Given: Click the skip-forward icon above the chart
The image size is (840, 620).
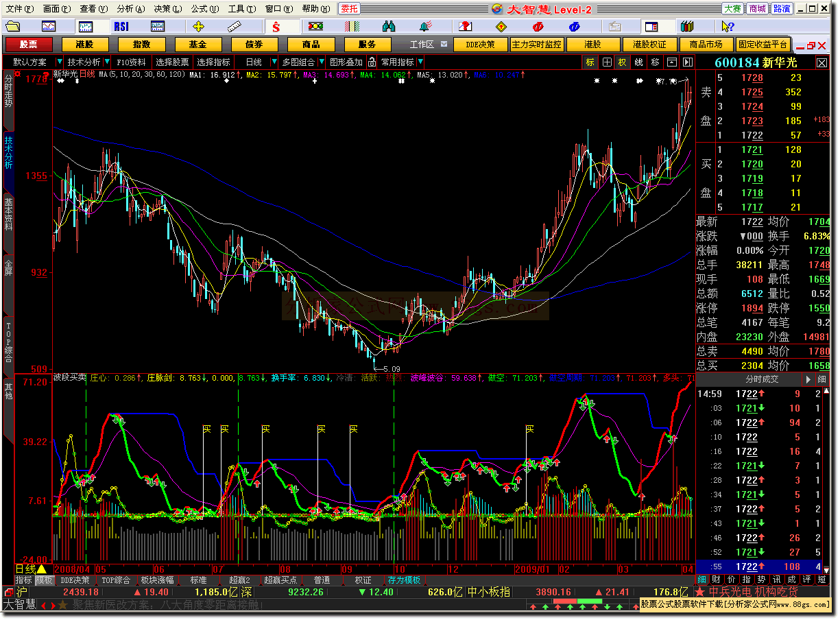Looking at the screenshot, I should coord(687,62).
